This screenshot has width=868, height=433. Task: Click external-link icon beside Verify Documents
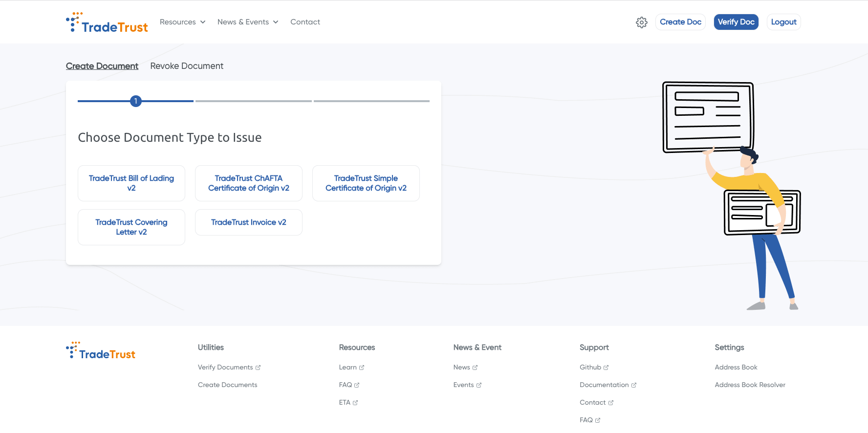[x=258, y=368]
